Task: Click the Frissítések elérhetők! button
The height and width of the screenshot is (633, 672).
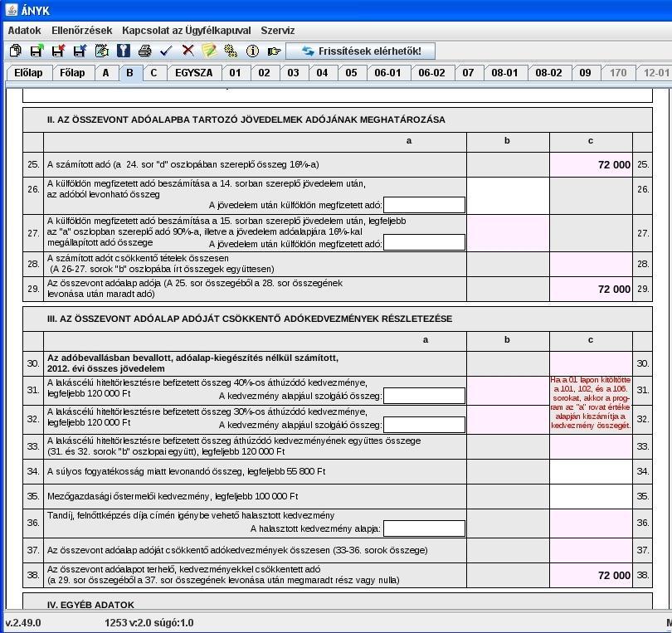Action: 360,51
